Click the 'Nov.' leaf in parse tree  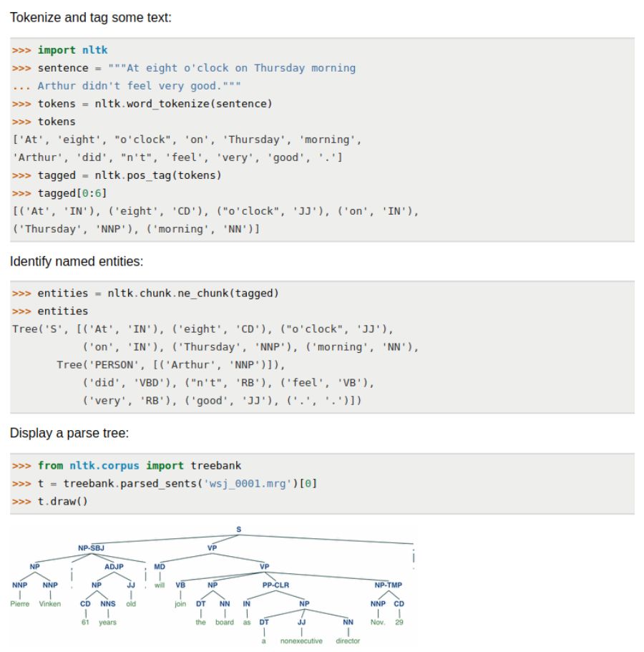[x=378, y=623]
